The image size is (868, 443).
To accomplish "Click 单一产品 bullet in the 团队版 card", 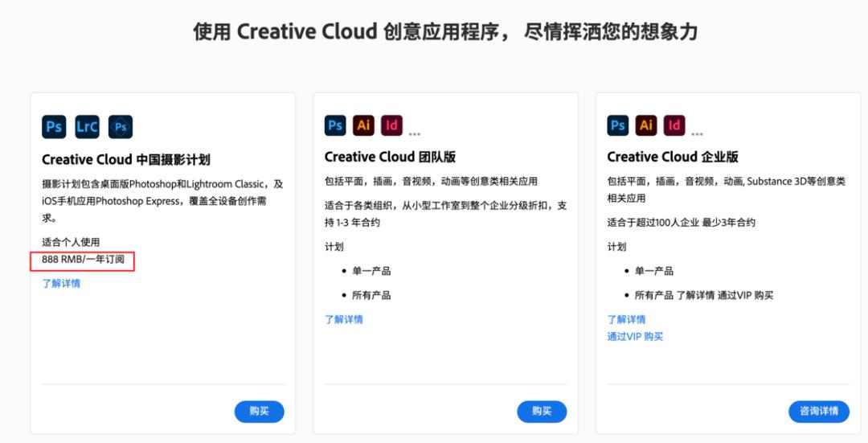I will click(371, 271).
